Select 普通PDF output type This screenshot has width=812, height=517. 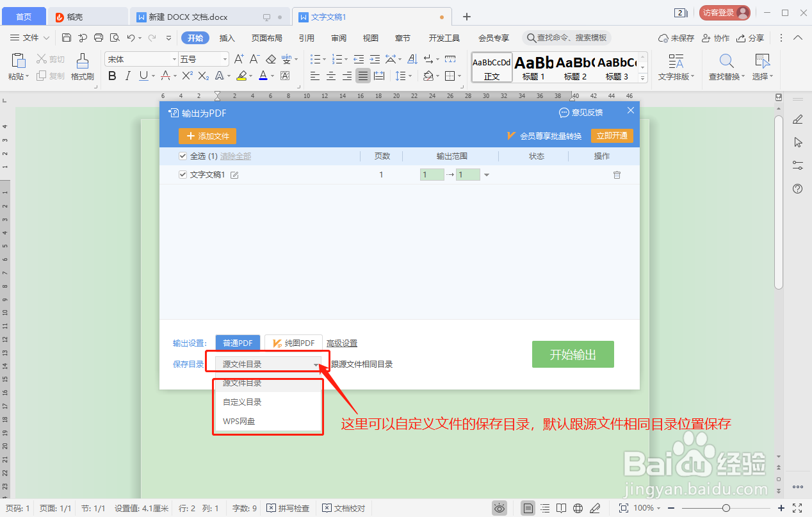tap(238, 343)
